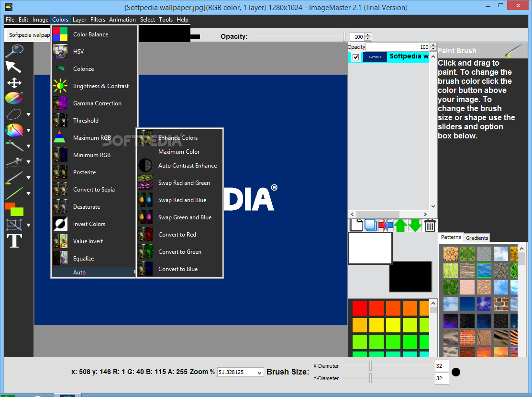Expand paint brush tool options arrow
This screenshot has width=532, height=397.
click(x=29, y=178)
